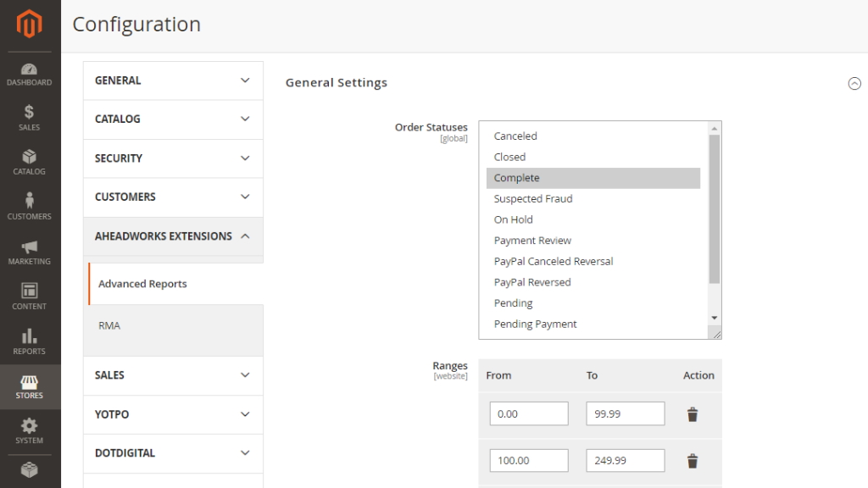Image resolution: width=868 pixels, height=488 pixels.
Task: Click the listbox resize handle corner
Action: coord(716,334)
